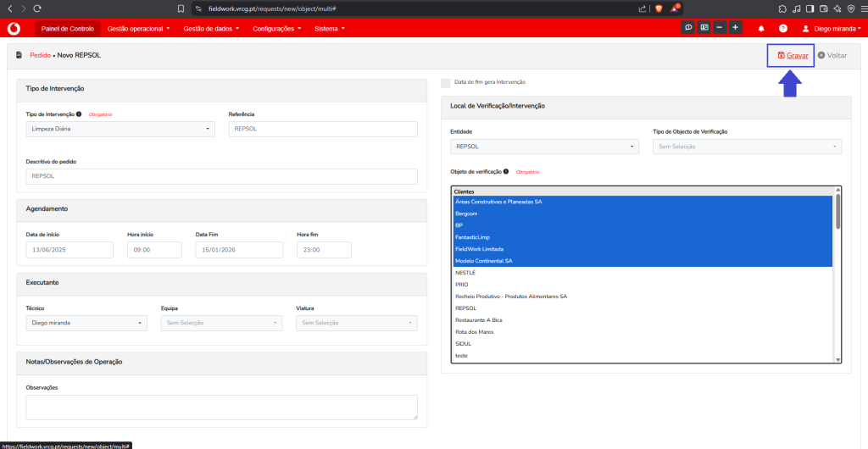
Task: Open the help question mark icon
Action: [x=782, y=28]
